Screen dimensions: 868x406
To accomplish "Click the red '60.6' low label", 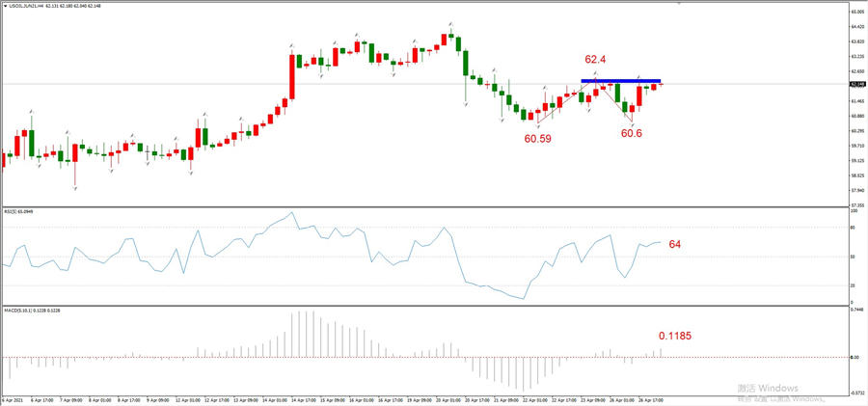I will tap(631, 133).
